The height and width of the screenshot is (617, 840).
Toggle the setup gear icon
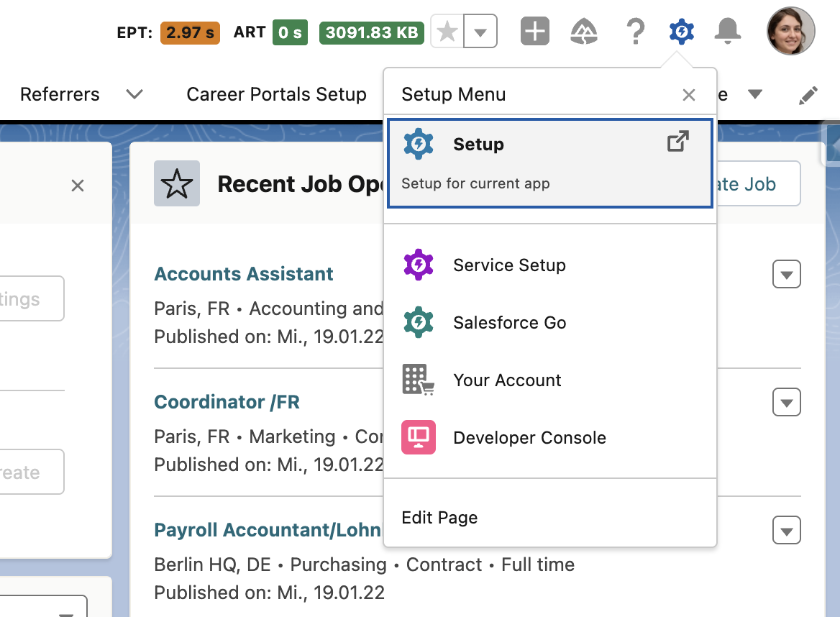tap(682, 31)
